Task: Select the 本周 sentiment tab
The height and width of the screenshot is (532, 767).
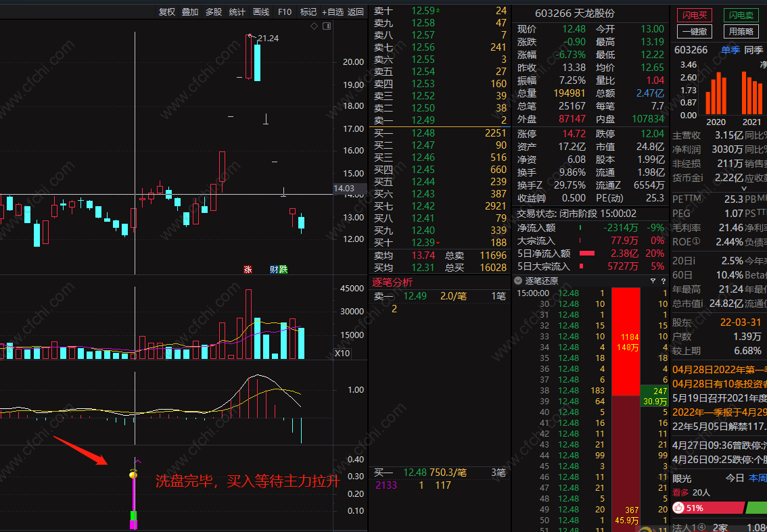Action: point(758,478)
